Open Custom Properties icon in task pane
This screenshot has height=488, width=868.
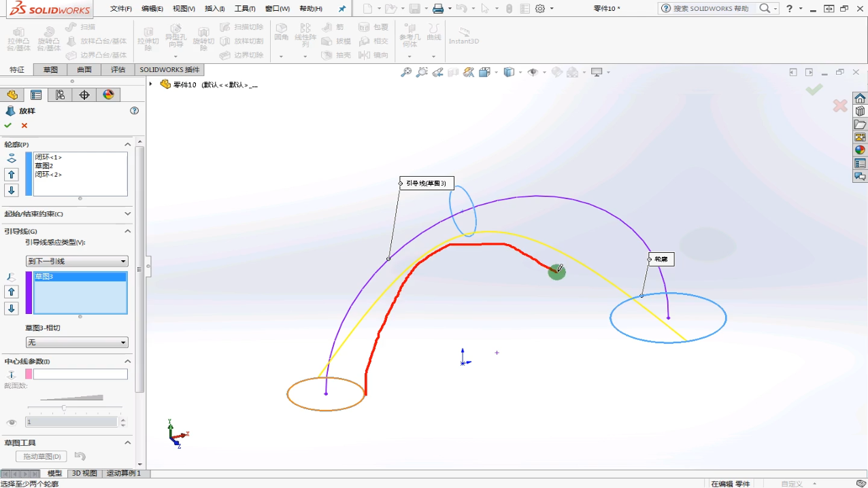(x=860, y=163)
